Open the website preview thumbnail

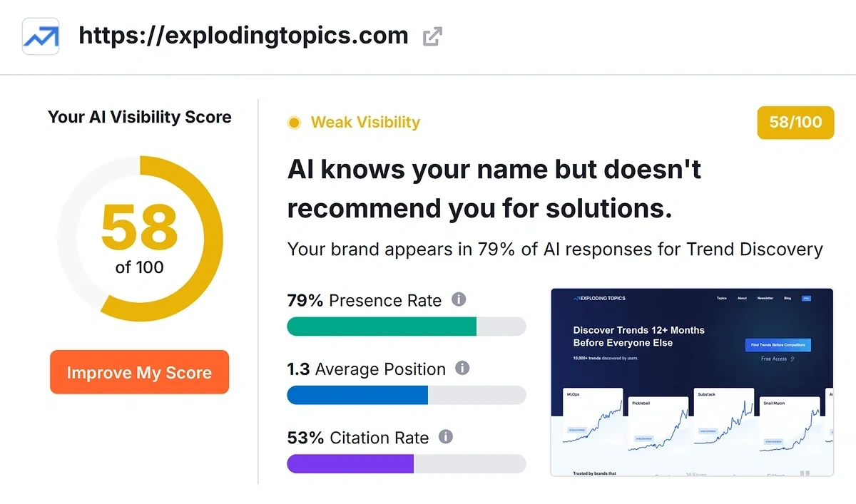point(691,380)
